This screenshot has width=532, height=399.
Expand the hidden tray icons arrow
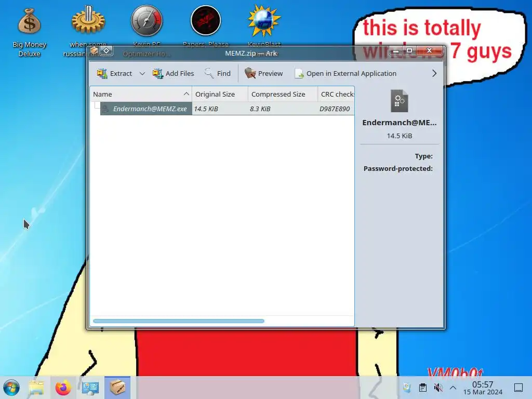[x=453, y=388]
